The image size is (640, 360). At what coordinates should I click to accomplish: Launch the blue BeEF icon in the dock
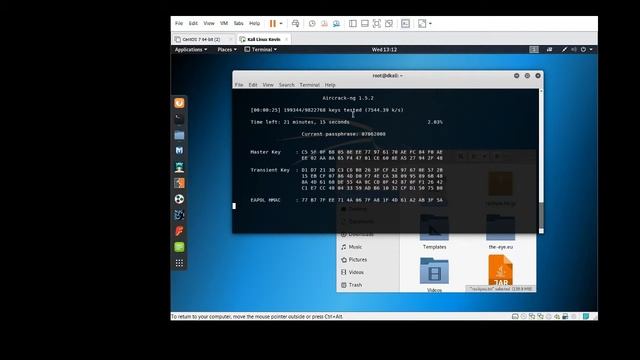click(179, 215)
